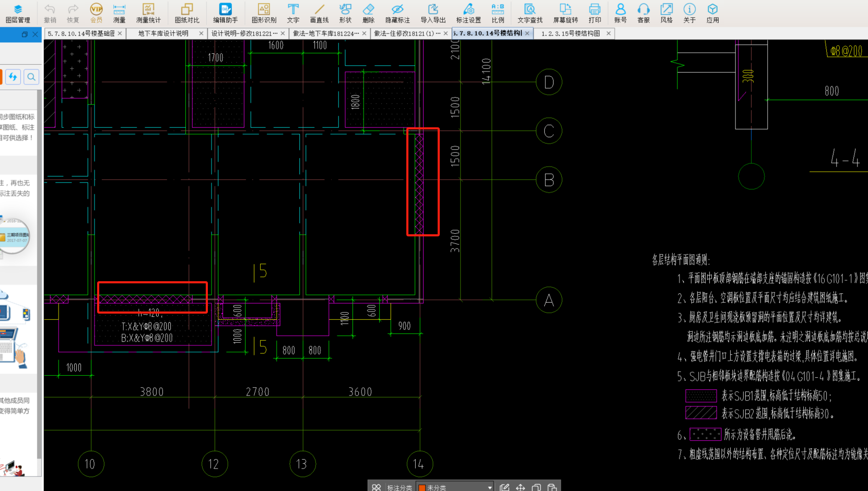The width and height of the screenshot is (868, 491).
Task: Click the paste annotation icon
Action: coord(552,487)
